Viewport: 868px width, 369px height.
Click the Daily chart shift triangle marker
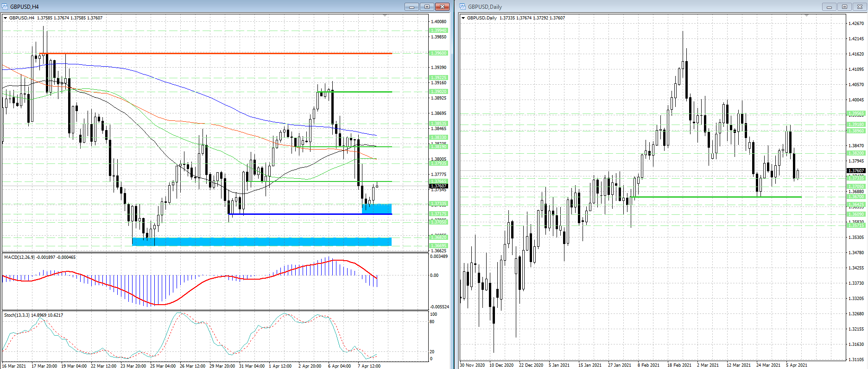[806, 16]
